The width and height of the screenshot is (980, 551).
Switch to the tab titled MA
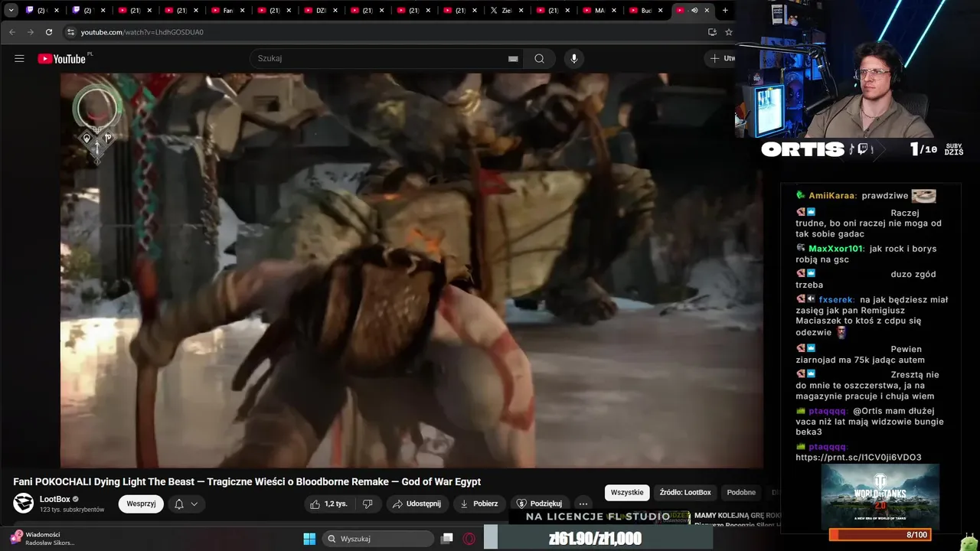point(599,10)
